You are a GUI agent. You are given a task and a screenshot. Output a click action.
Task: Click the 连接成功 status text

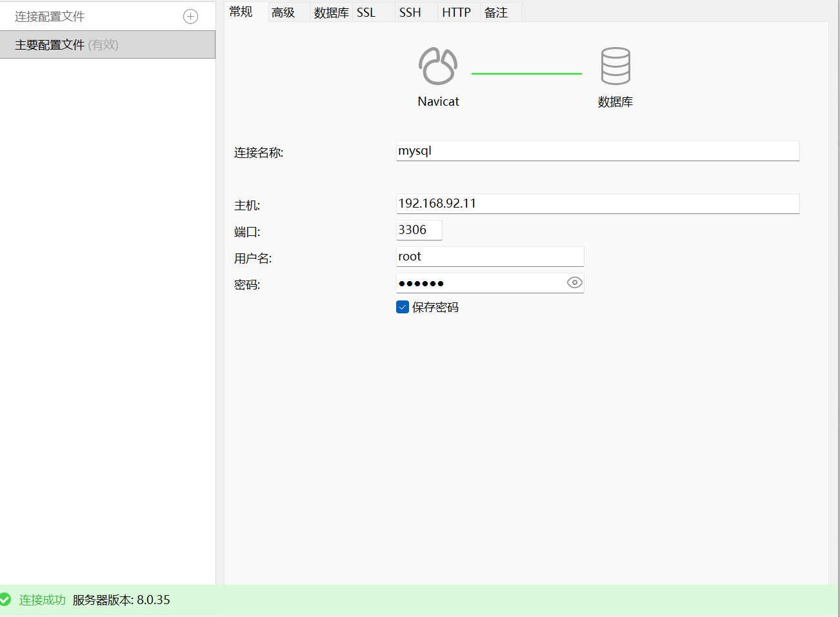[43, 600]
